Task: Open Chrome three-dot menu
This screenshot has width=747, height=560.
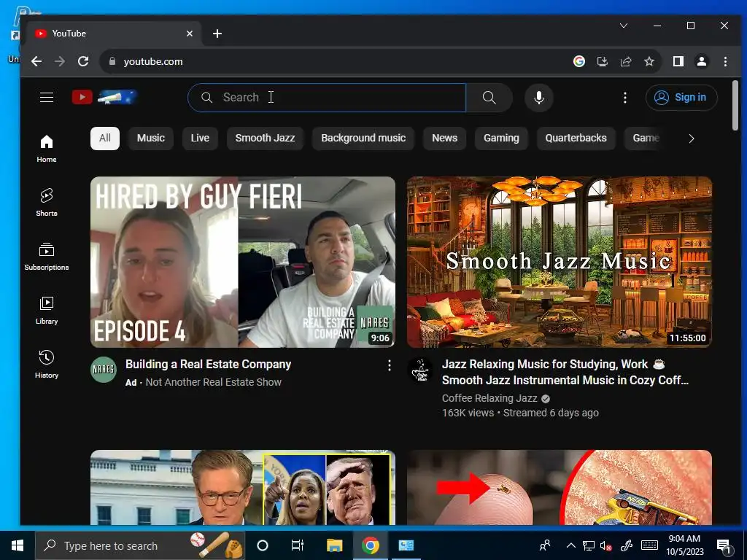Action: click(x=725, y=61)
